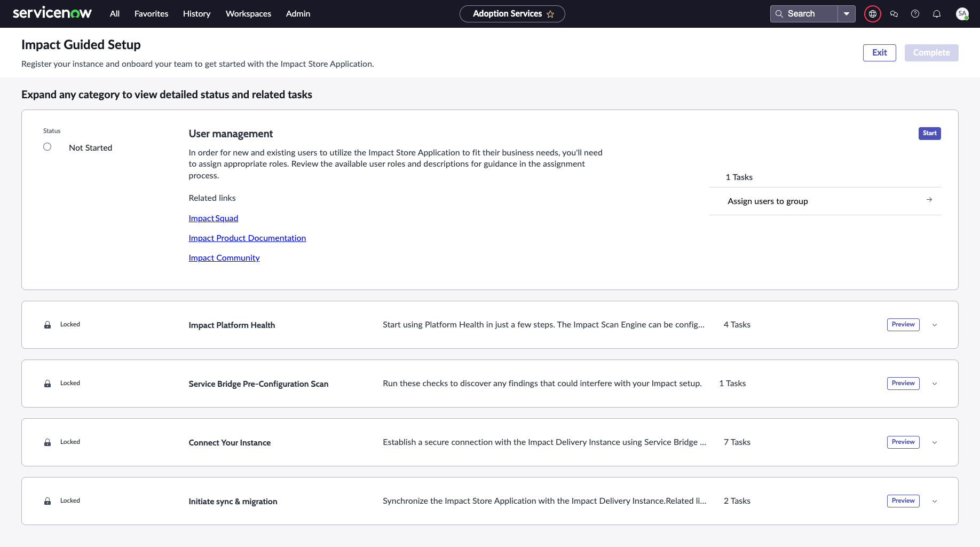Click the Adoption Services pill
The width and height of the screenshot is (980, 547).
[x=512, y=14]
